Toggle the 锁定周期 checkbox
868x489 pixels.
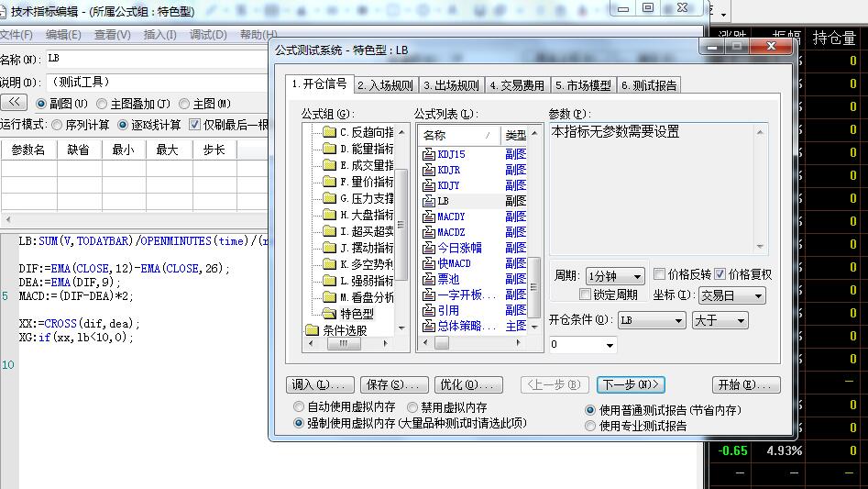[x=586, y=295]
